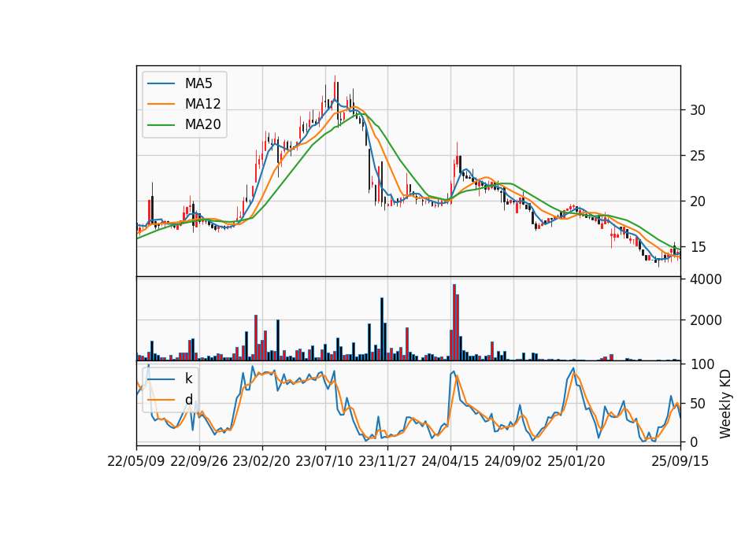756x543 pixels.
Task: Click the 25/09/15 date tick label
Action: click(x=680, y=461)
